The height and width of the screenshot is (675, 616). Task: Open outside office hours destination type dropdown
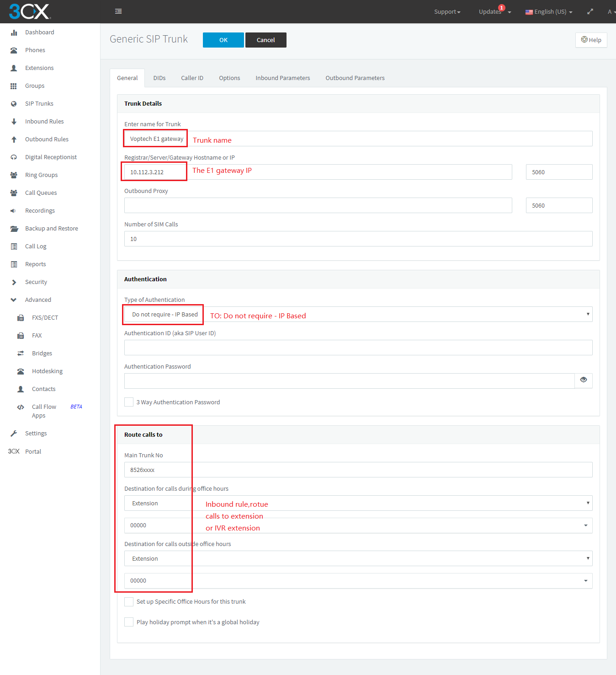click(x=358, y=558)
